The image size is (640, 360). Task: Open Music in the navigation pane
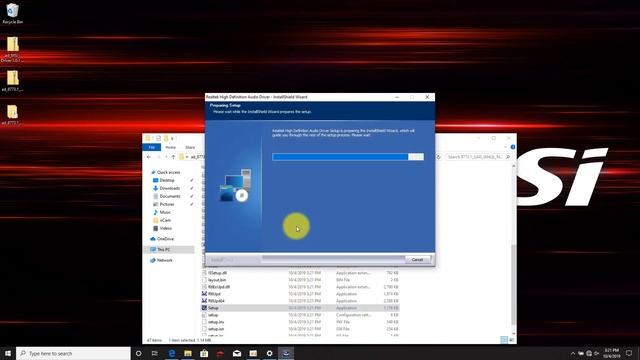click(x=165, y=212)
